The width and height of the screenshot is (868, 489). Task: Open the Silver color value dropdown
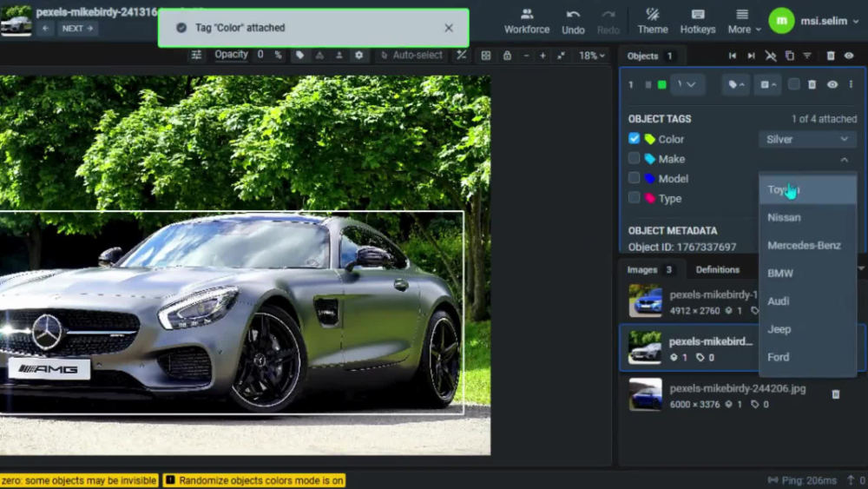pyautogui.click(x=807, y=139)
